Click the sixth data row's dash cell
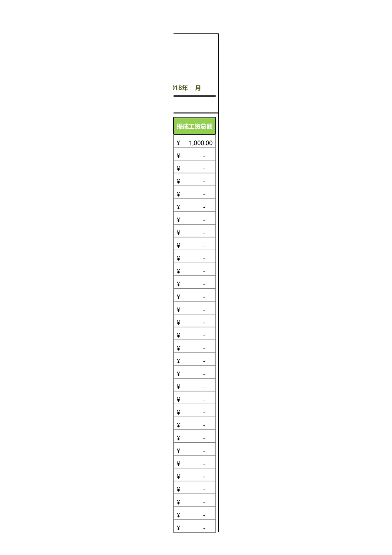This screenshot has width=392, height=555. 204,207
